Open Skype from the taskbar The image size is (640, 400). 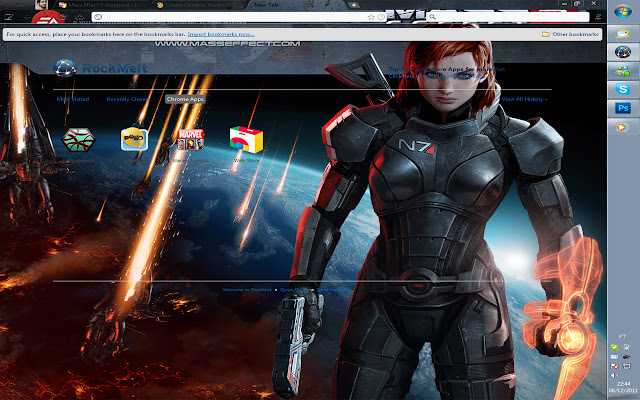(623, 89)
